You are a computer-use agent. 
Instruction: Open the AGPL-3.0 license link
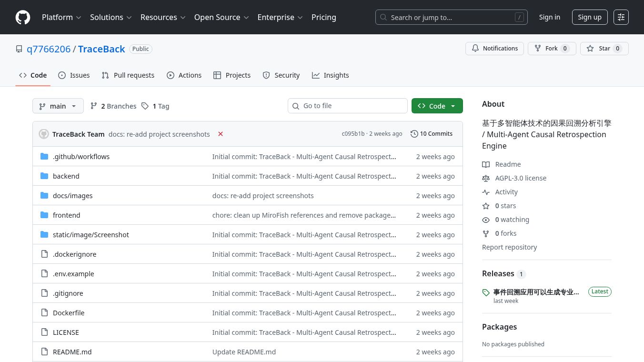click(x=520, y=178)
